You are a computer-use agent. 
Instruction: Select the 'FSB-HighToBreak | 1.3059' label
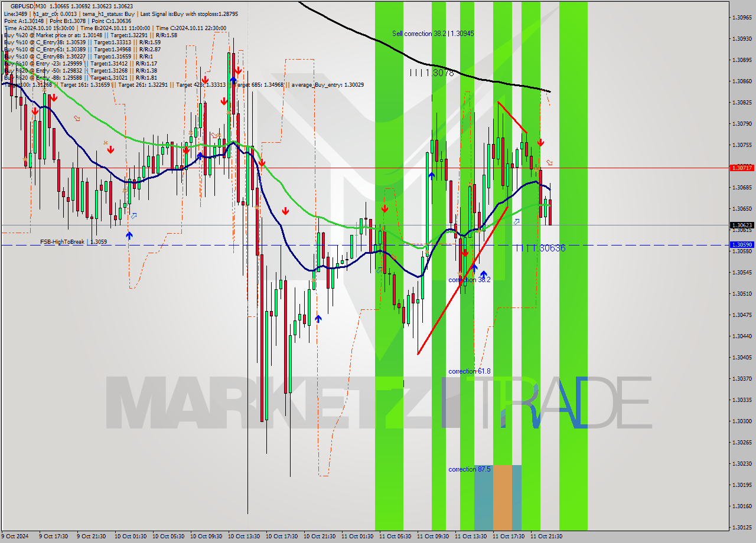click(x=73, y=242)
